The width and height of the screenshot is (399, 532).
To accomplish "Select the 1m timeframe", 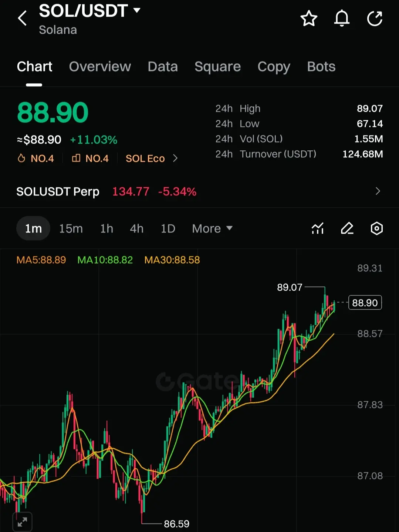I will coord(33,228).
